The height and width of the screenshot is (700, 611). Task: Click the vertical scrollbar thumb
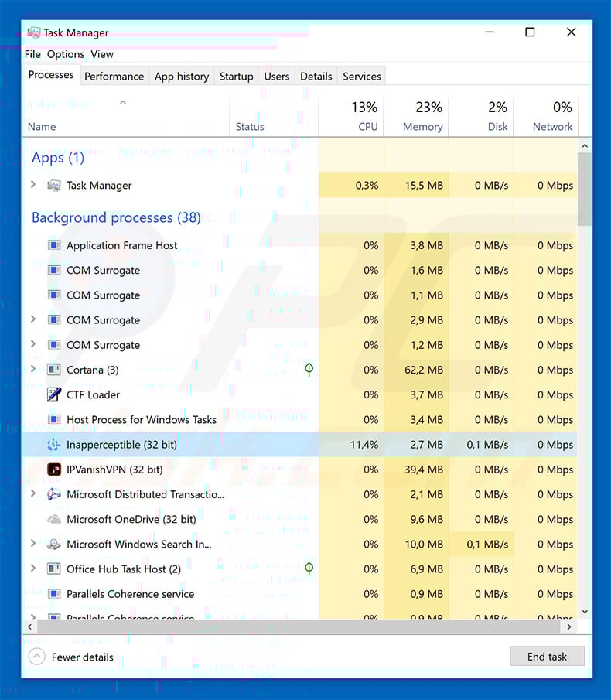pos(585,190)
